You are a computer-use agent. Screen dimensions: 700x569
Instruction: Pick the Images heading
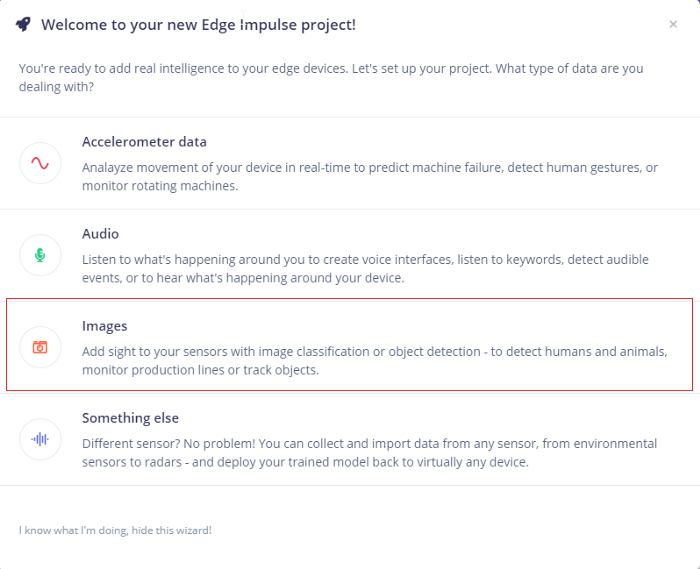point(105,326)
